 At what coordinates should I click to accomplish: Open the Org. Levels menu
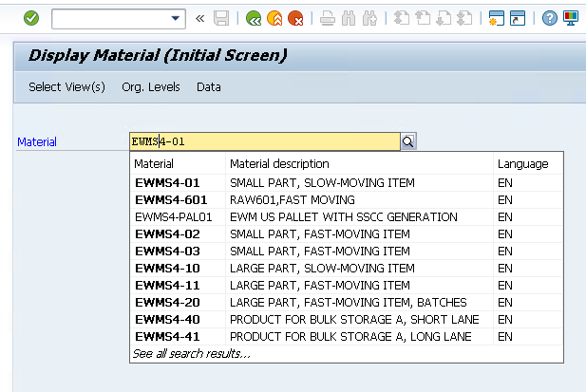point(150,87)
